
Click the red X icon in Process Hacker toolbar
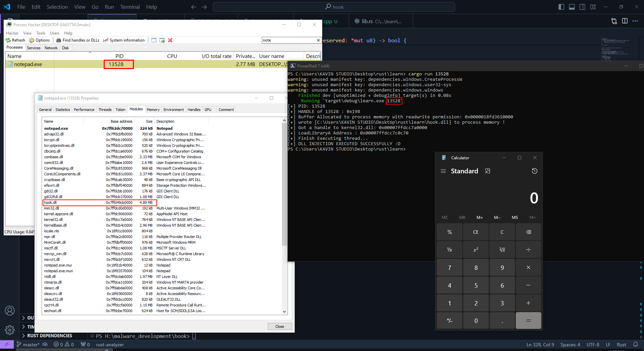tap(170, 40)
